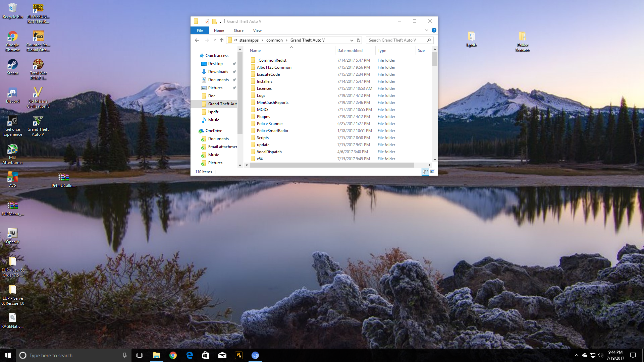Open Quick Access Toolbar customize dropdown

[x=220, y=21]
